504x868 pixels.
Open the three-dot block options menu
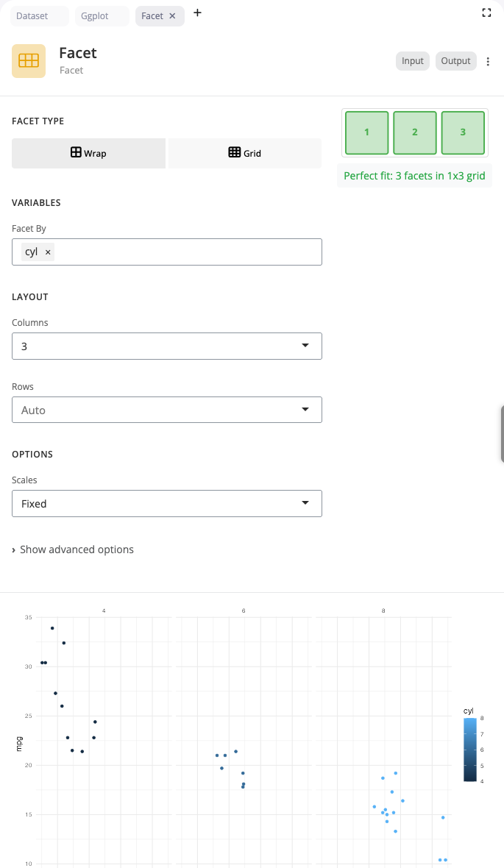pyautogui.click(x=488, y=61)
